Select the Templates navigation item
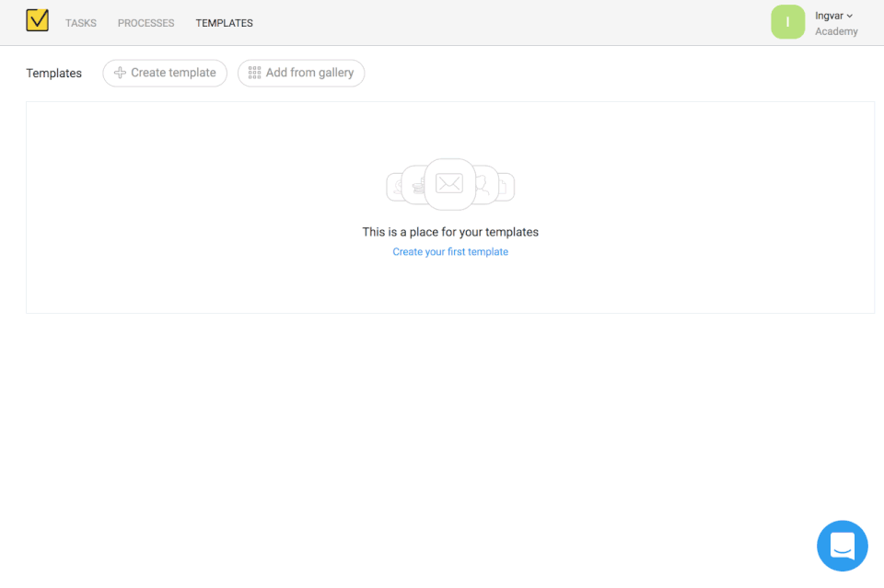 pyautogui.click(x=224, y=23)
